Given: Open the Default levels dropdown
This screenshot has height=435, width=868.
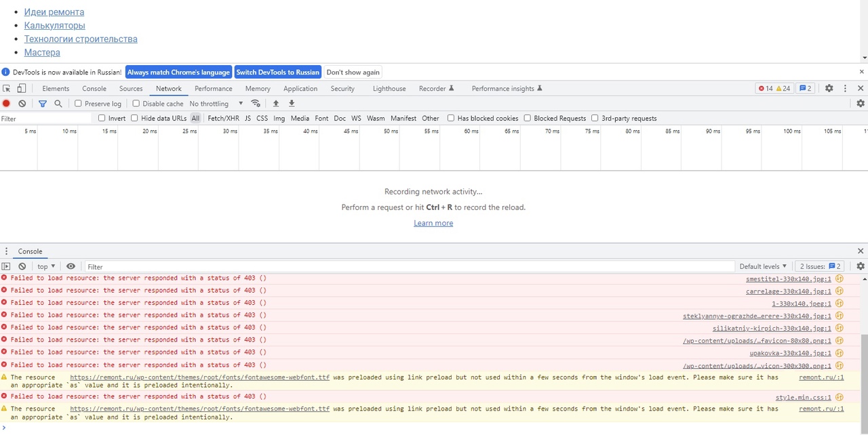Looking at the screenshot, I should tap(763, 267).
